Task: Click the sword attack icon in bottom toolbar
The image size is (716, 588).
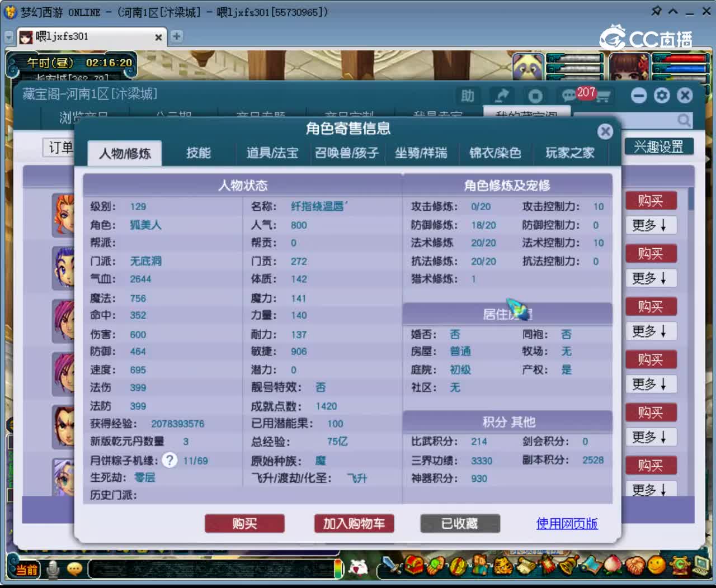Action: coord(393,566)
